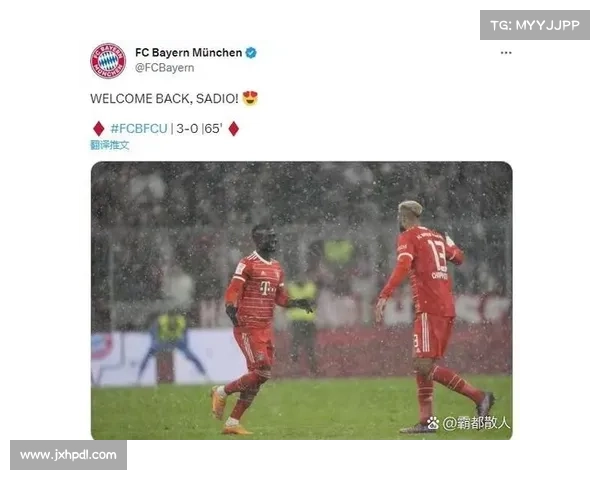Click the right red diamond emoji
The image size is (600, 480).
pyautogui.click(x=233, y=129)
